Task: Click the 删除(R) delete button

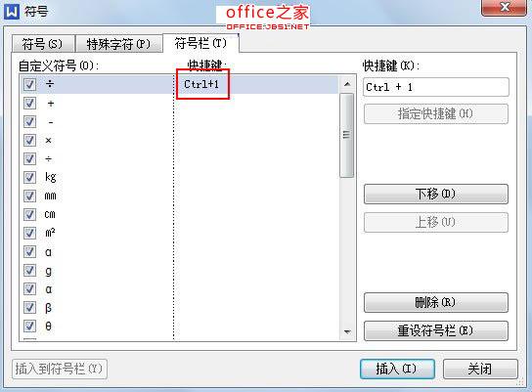Action: point(435,302)
